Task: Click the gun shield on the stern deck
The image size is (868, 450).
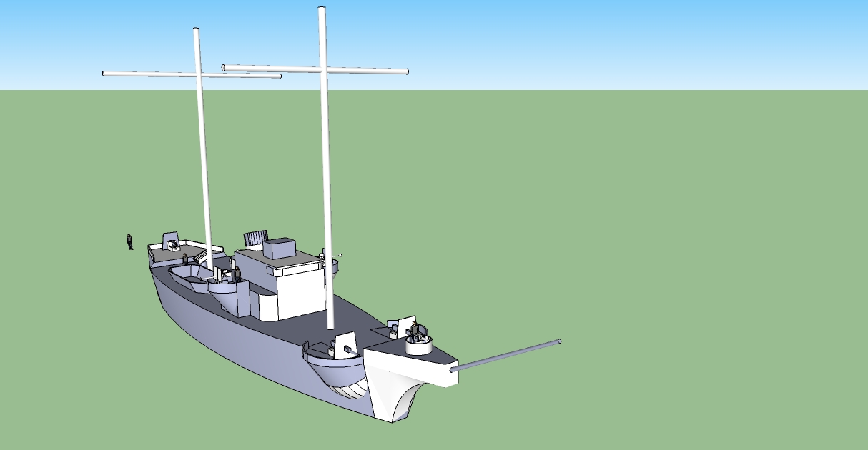Action: coord(170,240)
